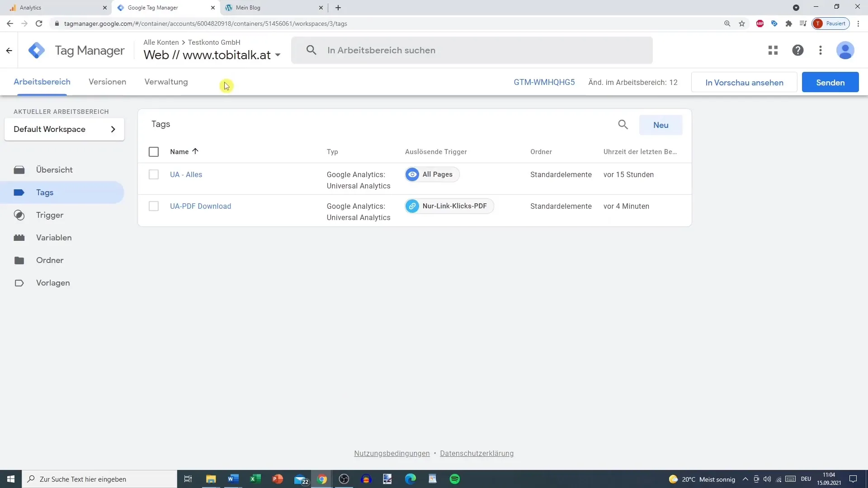Image resolution: width=868 pixels, height=488 pixels.
Task: Click the Trigger sidebar icon
Action: [x=19, y=215]
